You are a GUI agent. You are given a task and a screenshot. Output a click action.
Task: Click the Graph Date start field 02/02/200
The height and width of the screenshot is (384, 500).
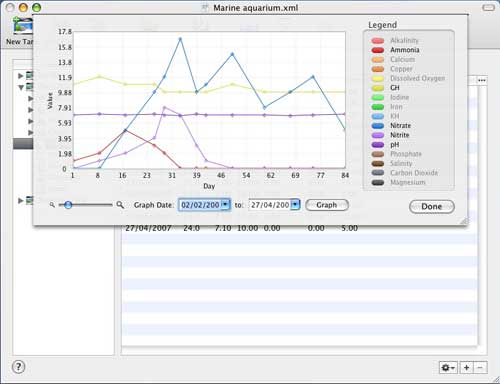(200, 205)
